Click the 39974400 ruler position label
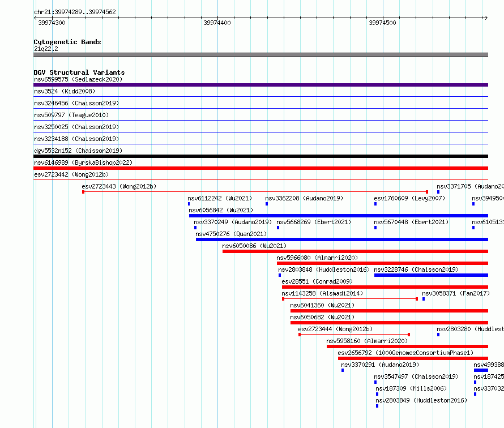The image size is (504, 428). pyautogui.click(x=217, y=23)
